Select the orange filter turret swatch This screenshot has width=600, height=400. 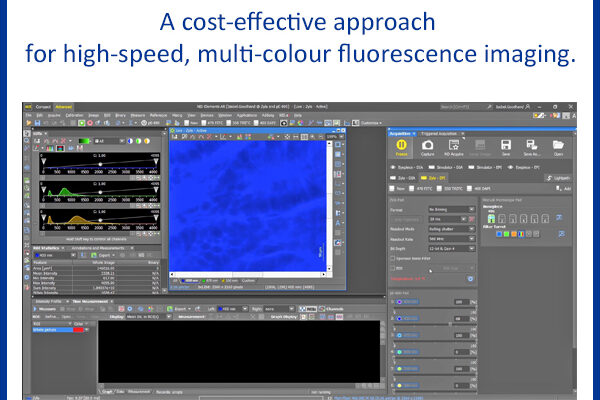click(x=514, y=234)
